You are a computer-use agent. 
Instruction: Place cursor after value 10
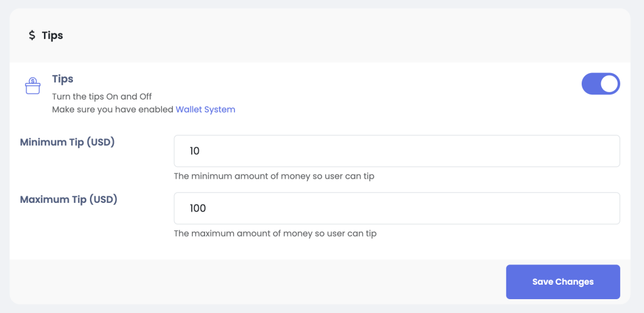pyautogui.click(x=201, y=151)
